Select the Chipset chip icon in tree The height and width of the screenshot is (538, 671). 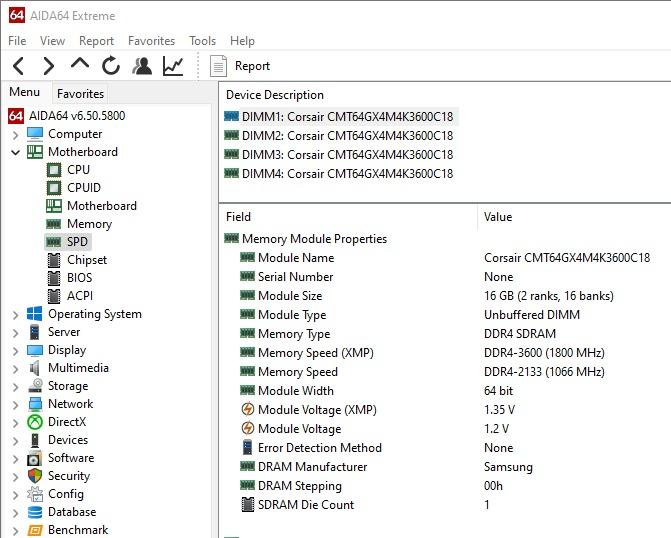pos(54,260)
